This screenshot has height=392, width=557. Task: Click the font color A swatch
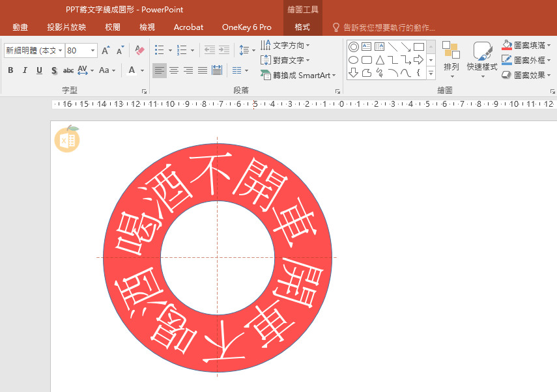[x=132, y=70]
